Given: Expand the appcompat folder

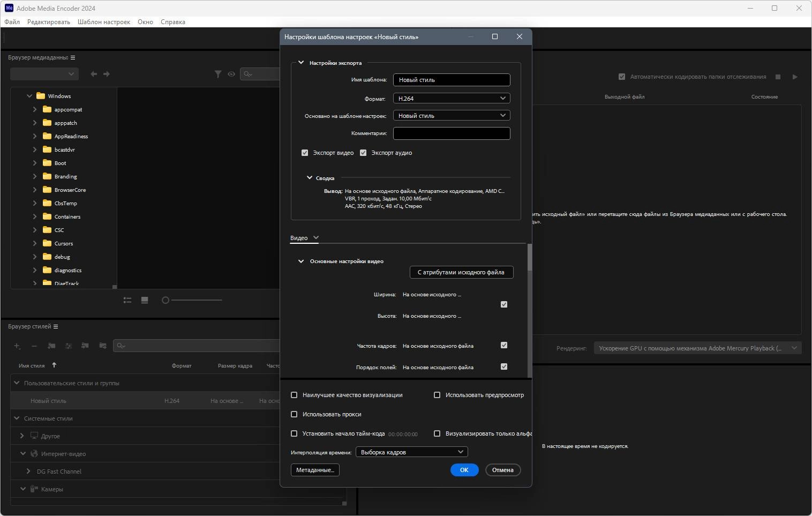Looking at the screenshot, I should coord(35,109).
